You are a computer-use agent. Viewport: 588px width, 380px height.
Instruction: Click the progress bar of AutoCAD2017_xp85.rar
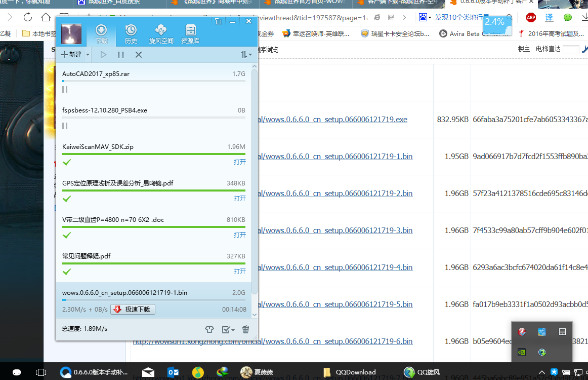click(154, 81)
